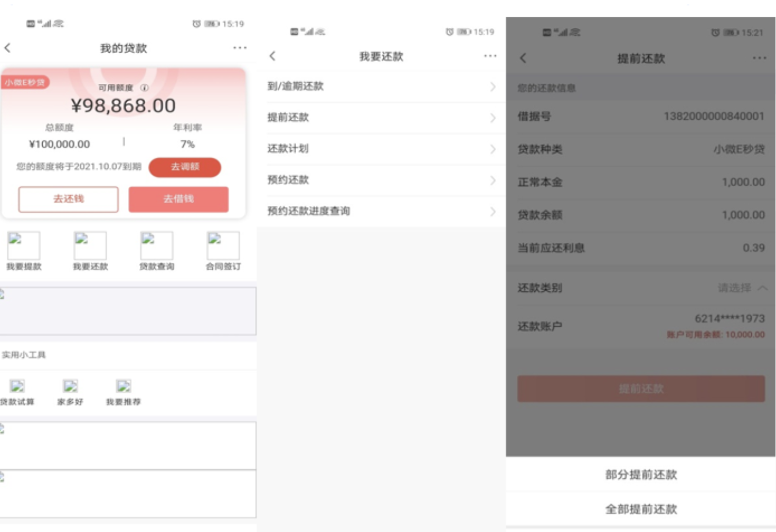Tap the 去借钱 button
The height and width of the screenshot is (532, 776).
179,199
